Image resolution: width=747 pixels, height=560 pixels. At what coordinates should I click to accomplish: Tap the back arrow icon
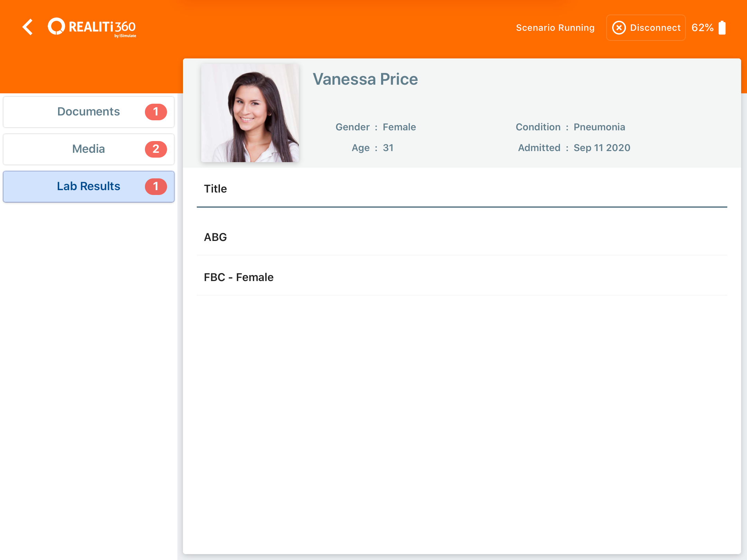[28, 27]
